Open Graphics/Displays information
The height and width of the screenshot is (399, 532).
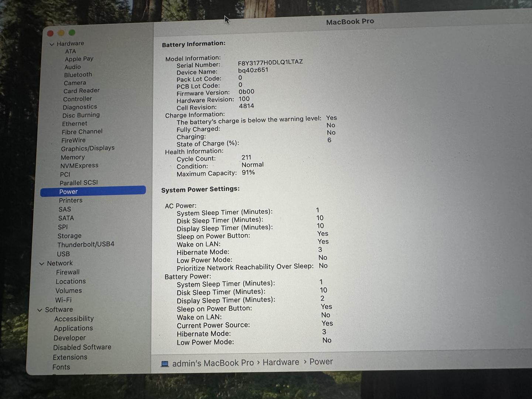88,149
